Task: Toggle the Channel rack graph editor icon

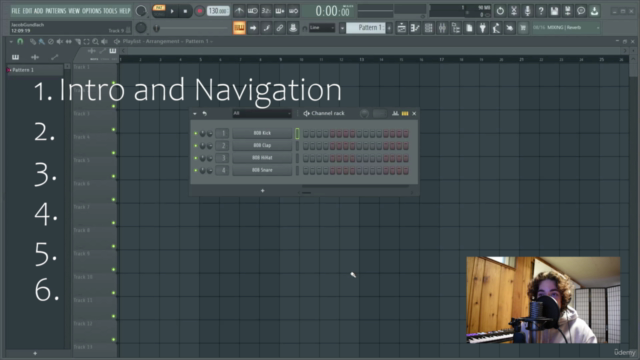Action: (395, 113)
